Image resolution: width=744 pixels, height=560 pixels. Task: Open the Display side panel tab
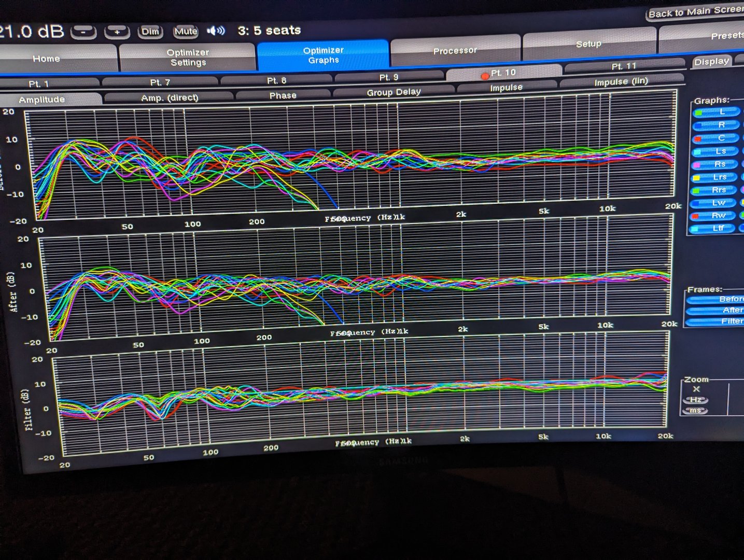[711, 62]
